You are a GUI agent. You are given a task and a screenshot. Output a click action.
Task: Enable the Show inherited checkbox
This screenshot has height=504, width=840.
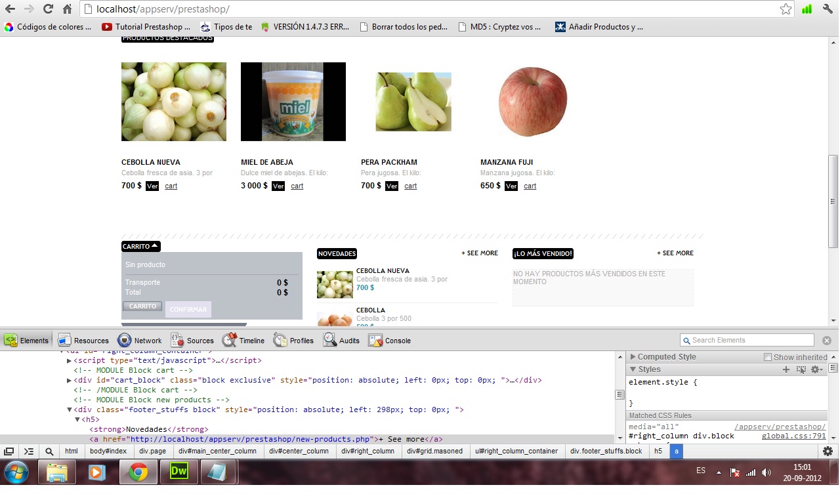(767, 357)
